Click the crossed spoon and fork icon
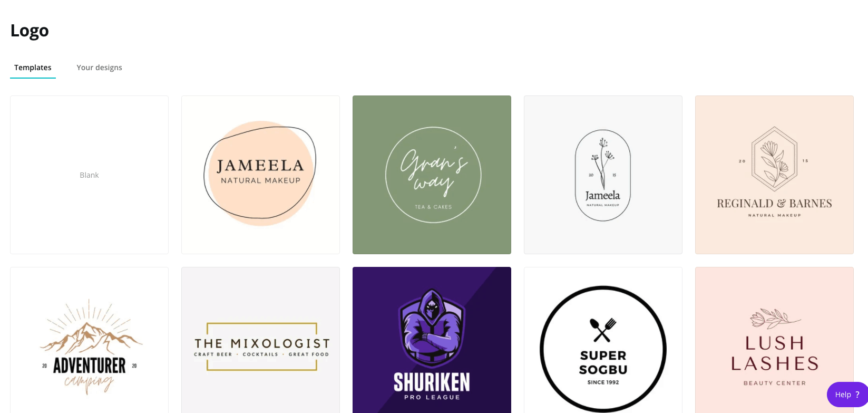This screenshot has width=868, height=413. pos(603,330)
